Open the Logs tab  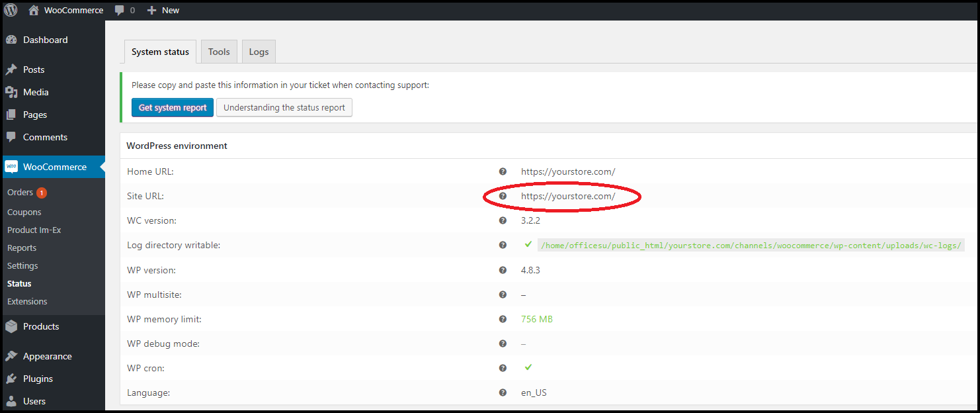259,52
